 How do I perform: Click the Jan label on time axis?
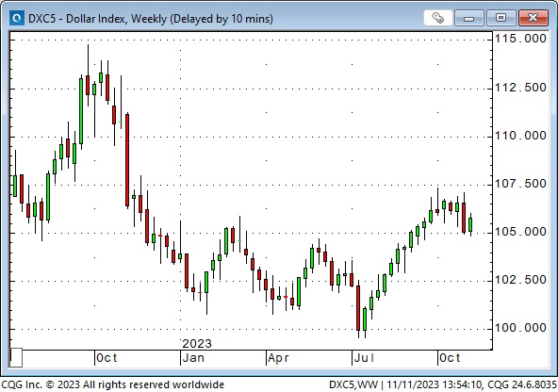[x=193, y=358]
